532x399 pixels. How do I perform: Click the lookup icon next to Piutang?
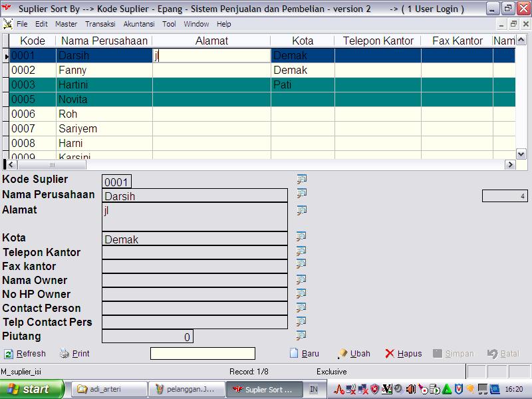(301, 335)
